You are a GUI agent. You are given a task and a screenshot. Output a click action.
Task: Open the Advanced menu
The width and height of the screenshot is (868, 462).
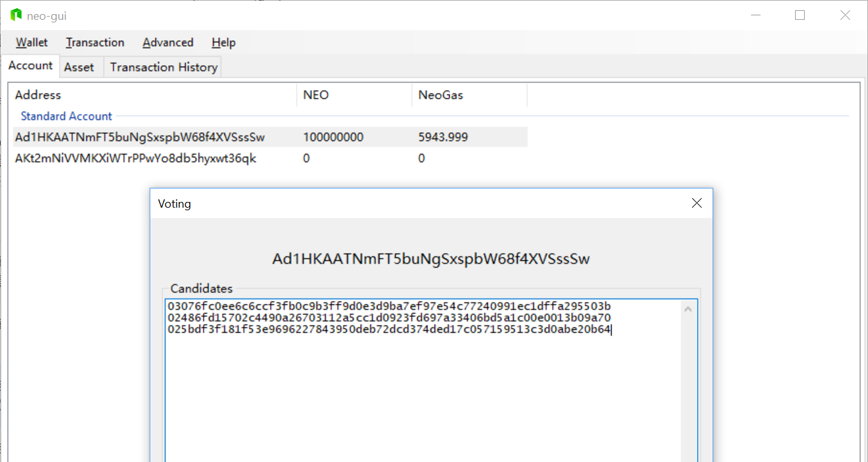(168, 43)
